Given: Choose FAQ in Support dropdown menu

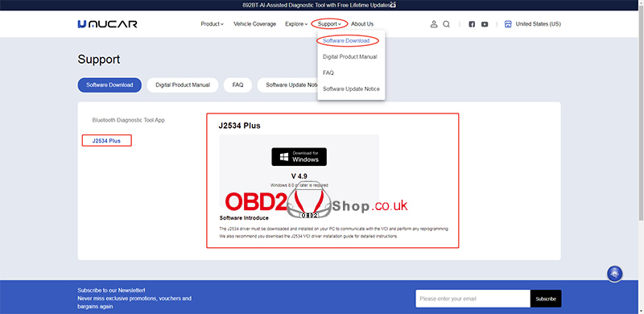Looking at the screenshot, I should coord(328,72).
